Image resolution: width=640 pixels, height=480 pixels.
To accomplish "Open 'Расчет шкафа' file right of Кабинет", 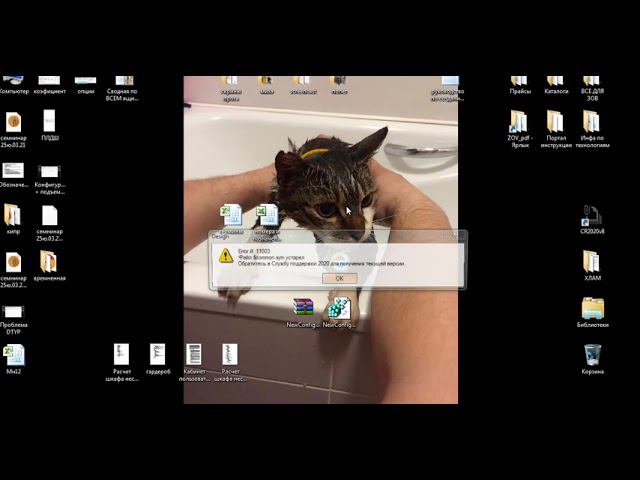I will point(230,362).
